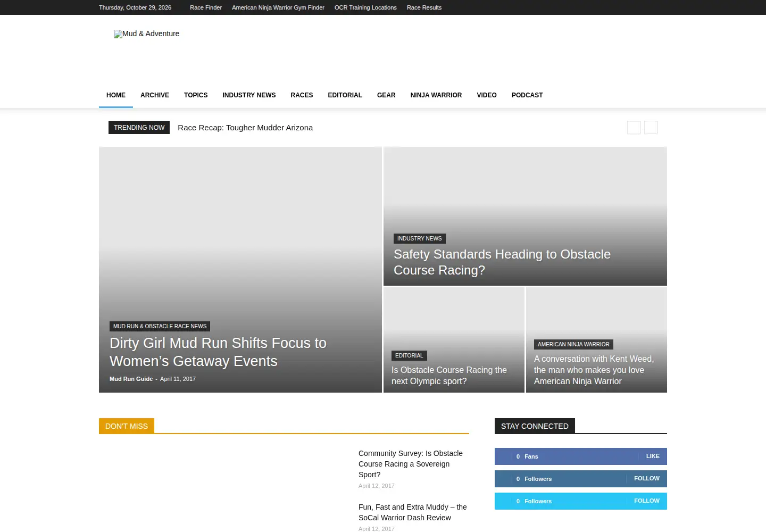The width and height of the screenshot is (766, 532).
Task: Open SoCal Warrior Dash Review article
Action: pos(413,512)
